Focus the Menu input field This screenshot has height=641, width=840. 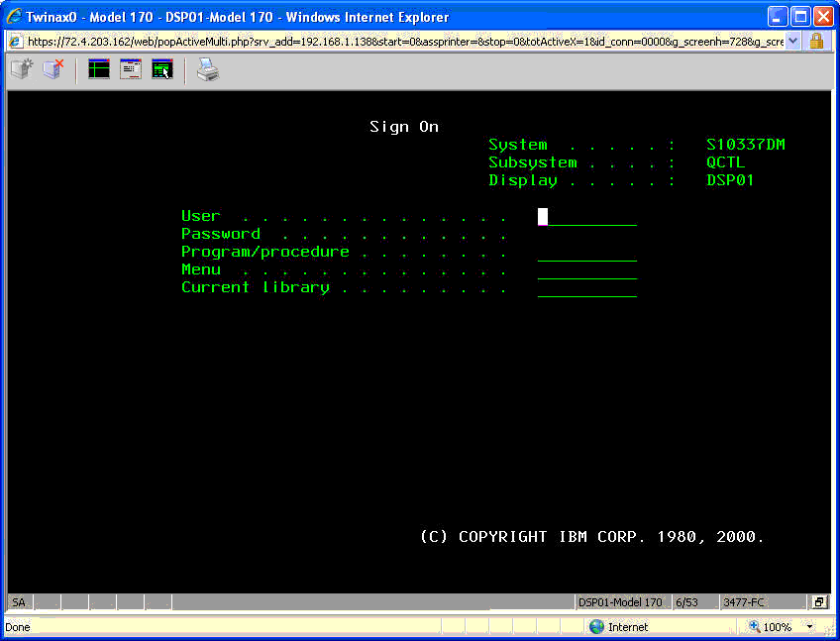pos(587,270)
